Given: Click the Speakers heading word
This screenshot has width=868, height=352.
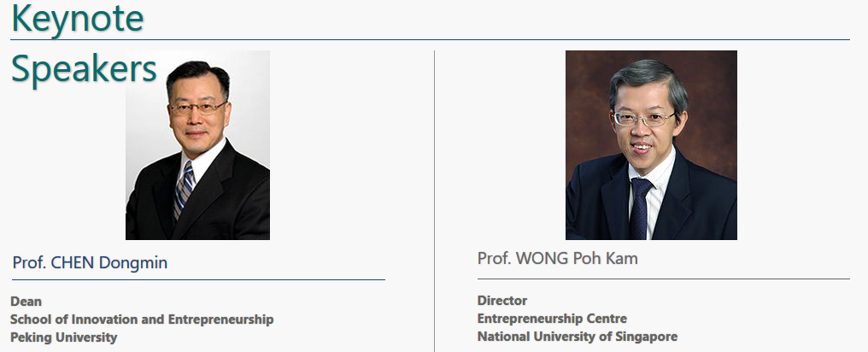Looking at the screenshot, I should 84,70.
